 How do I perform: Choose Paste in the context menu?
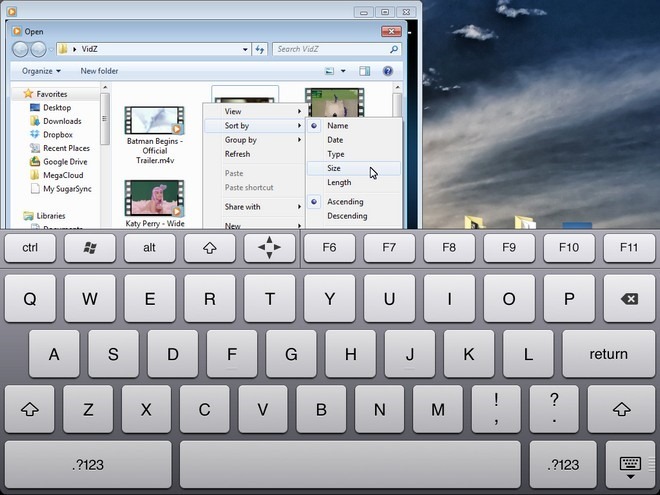pyautogui.click(x=254, y=173)
